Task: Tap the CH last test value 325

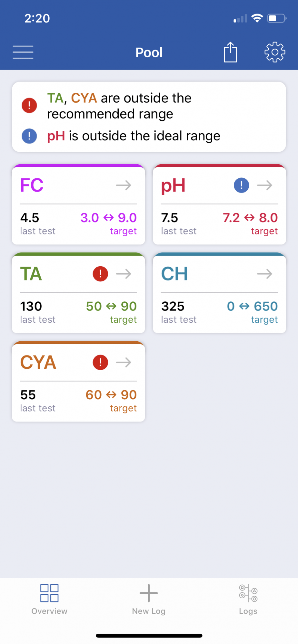Action: [173, 307]
